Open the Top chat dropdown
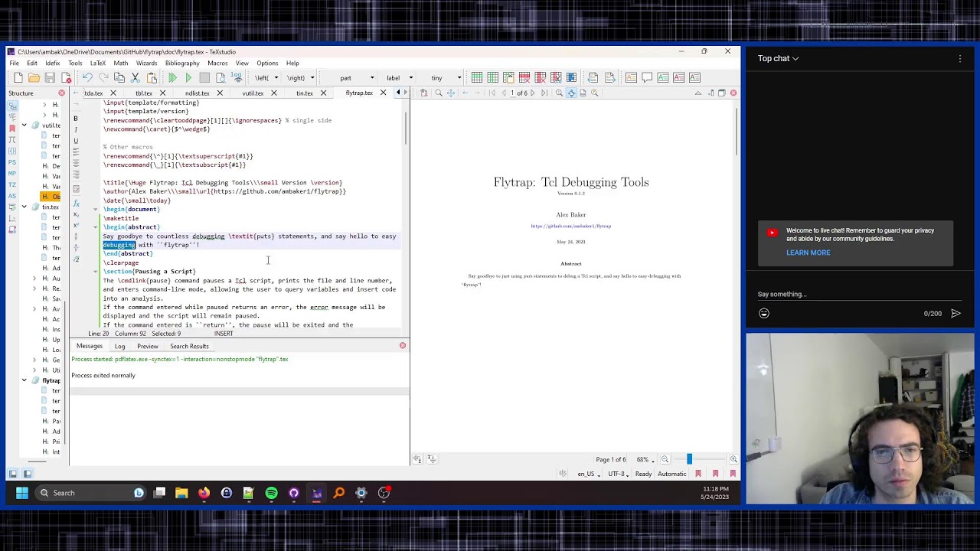Screen dimensions: 980x551 779,58
